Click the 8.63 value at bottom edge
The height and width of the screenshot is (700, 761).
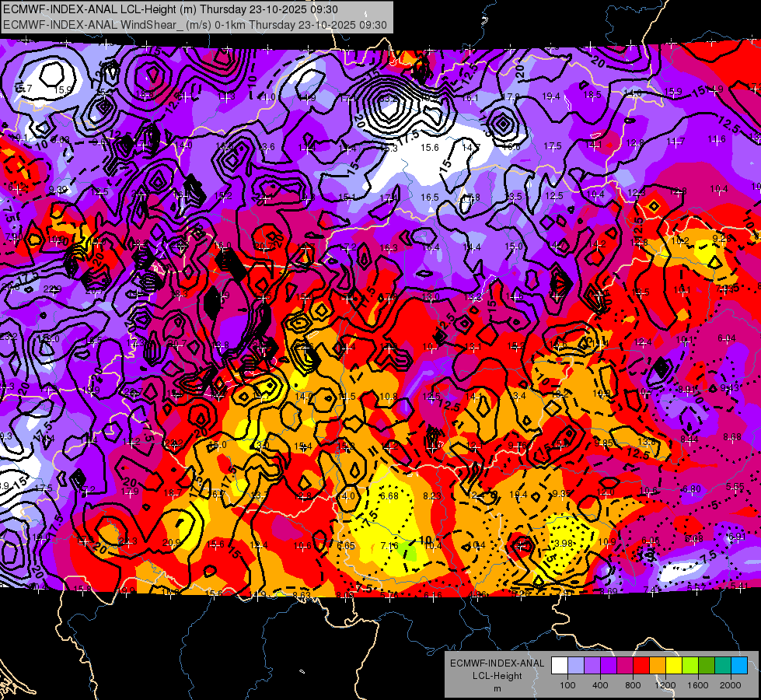pos(302,594)
